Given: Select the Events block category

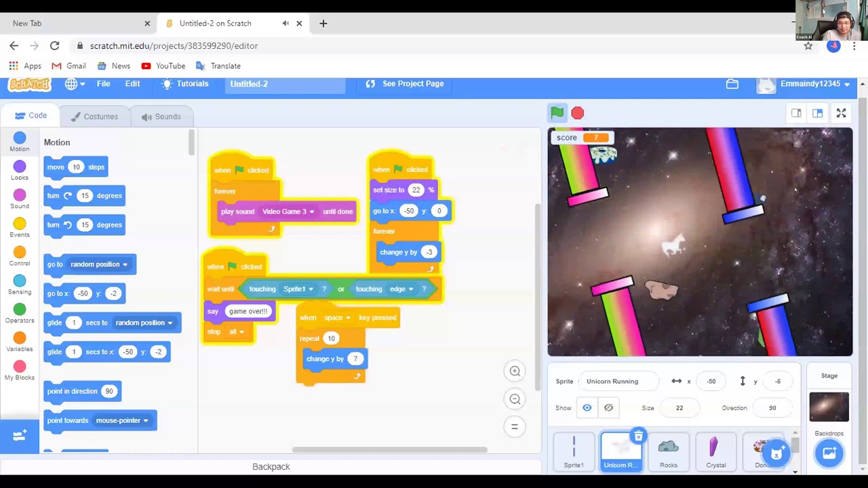Looking at the screenshot, I should (20, 228).
